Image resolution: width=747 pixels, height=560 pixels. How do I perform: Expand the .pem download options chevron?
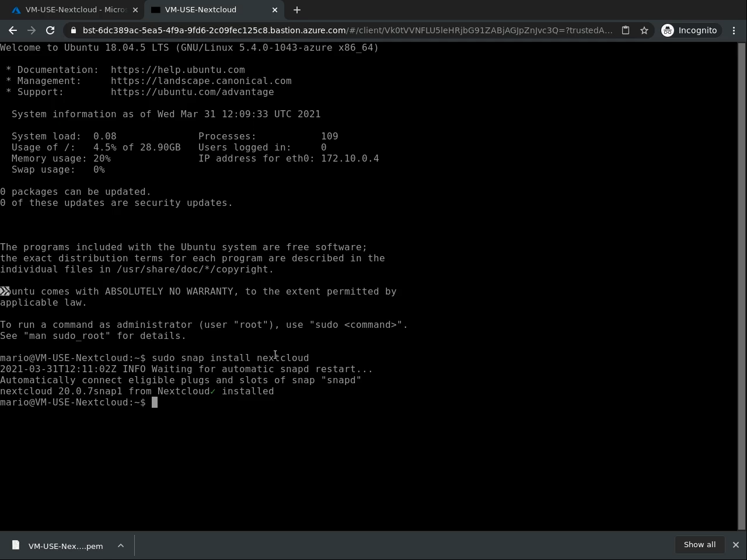[x=121, y=546]
